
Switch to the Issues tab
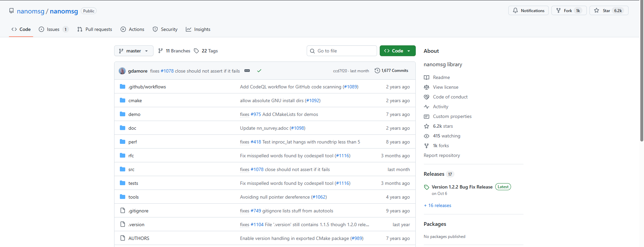pyautogui.click(x=54, y=29)
